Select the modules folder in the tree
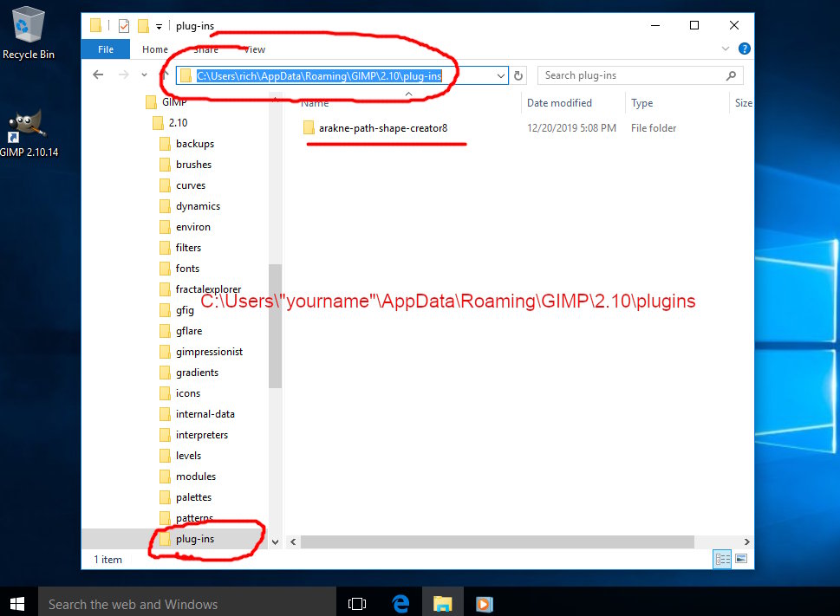The image size is (840, 616). coord(188,477)
